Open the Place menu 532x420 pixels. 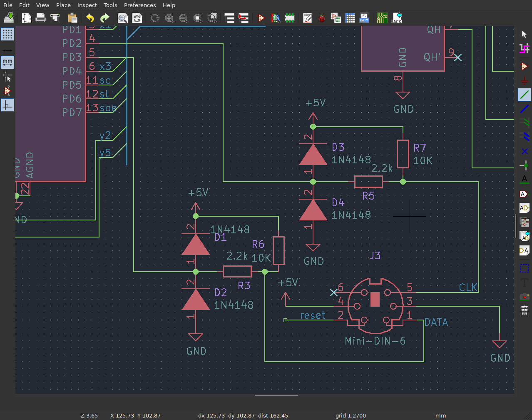[x=63, y=5]
